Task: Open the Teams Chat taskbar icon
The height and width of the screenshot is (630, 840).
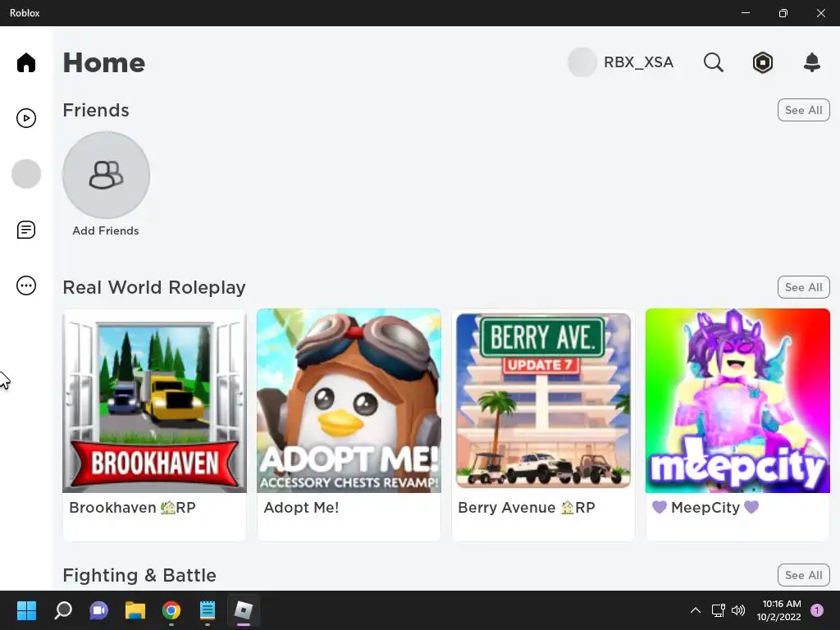Action: pyautogui.click(x=99, y=610)
